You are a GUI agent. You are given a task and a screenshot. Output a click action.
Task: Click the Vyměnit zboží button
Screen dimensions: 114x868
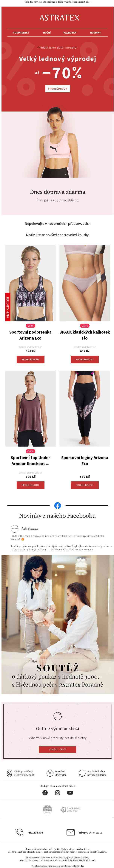click(58, 749)
